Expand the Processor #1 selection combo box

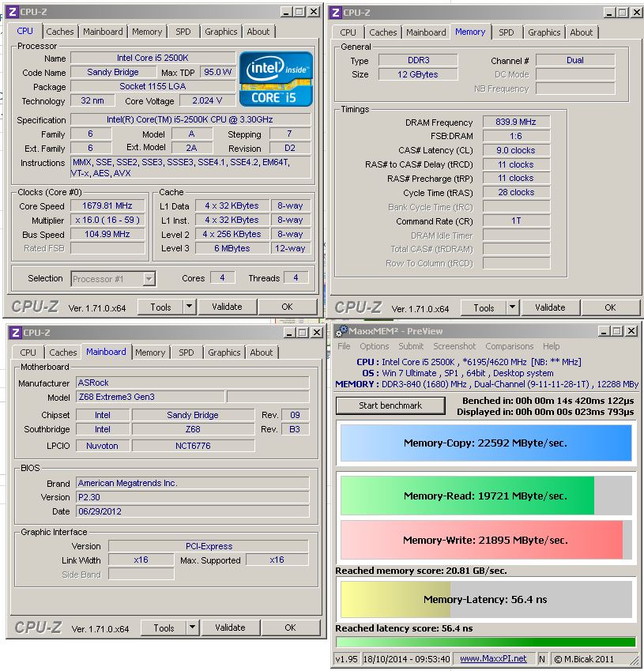[149, 279]
